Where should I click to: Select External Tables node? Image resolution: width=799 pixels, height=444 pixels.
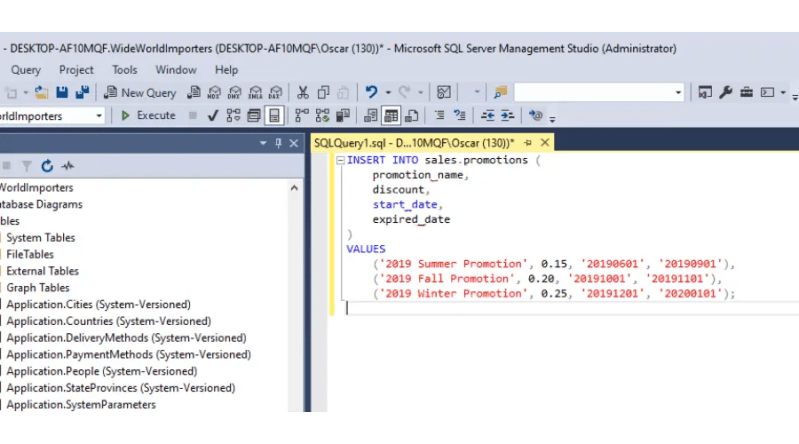point(43,271)
